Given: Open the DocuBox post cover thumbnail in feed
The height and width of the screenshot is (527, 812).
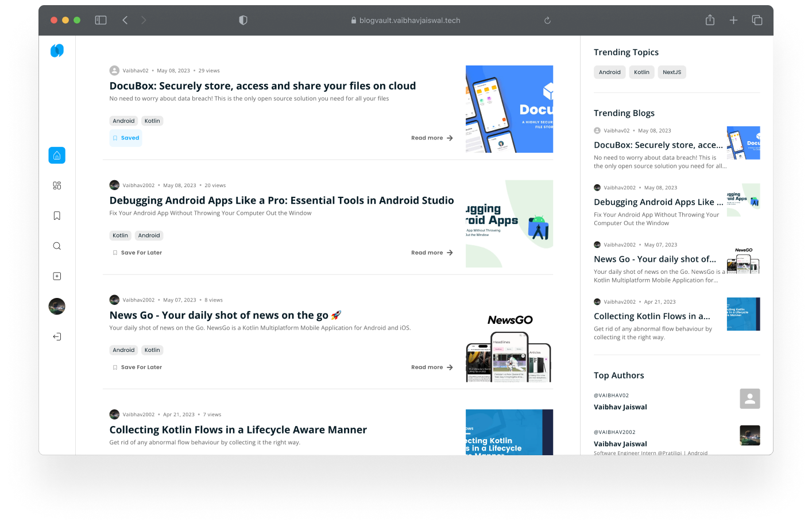Looking at the screenshot, I should (509, 109).
